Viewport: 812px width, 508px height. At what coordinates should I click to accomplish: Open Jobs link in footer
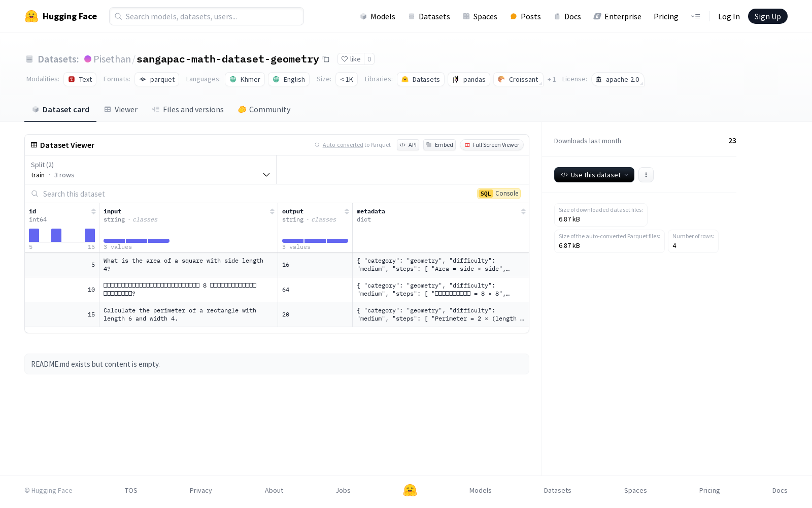tap(343, 490)
